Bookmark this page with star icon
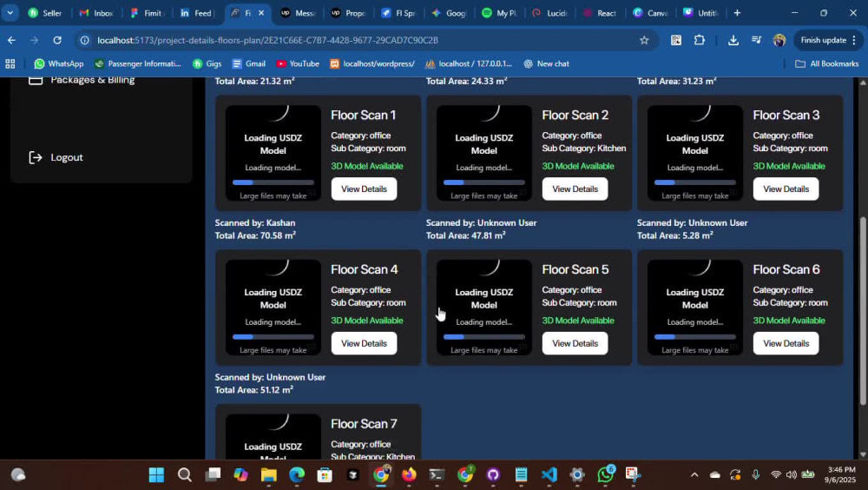The width and height of the screenshot is (868, 490). [644, 40]
